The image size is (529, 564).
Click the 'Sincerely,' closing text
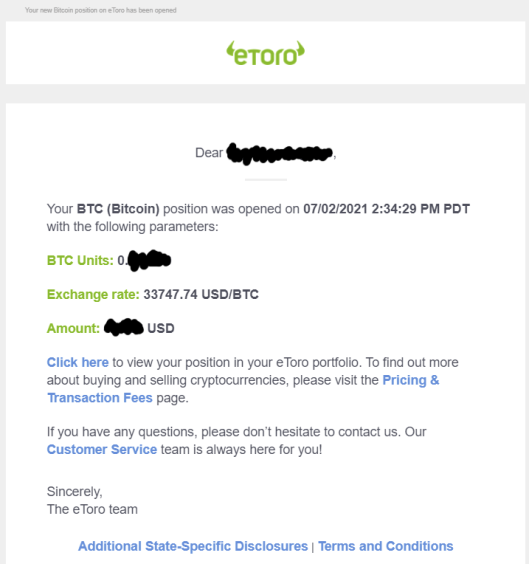[x=74, y=492]
